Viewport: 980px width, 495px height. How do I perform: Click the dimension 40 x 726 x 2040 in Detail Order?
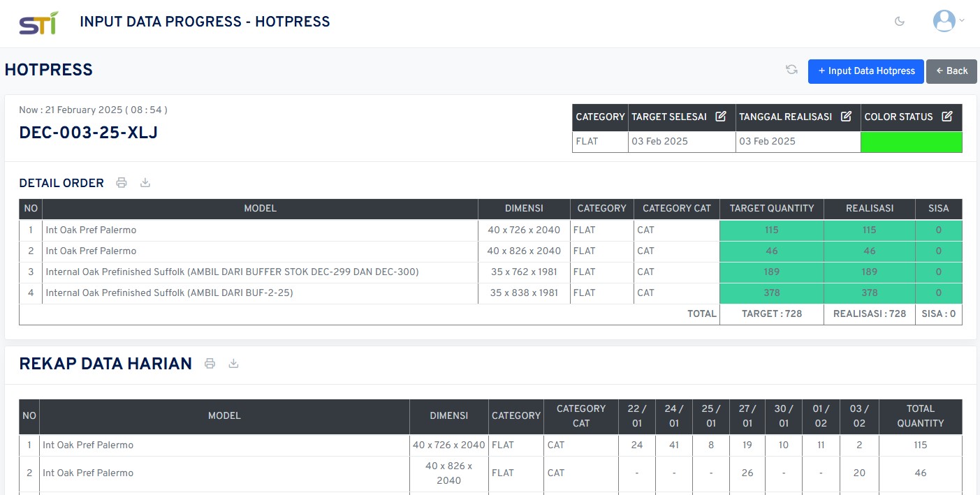click(524, 230)
